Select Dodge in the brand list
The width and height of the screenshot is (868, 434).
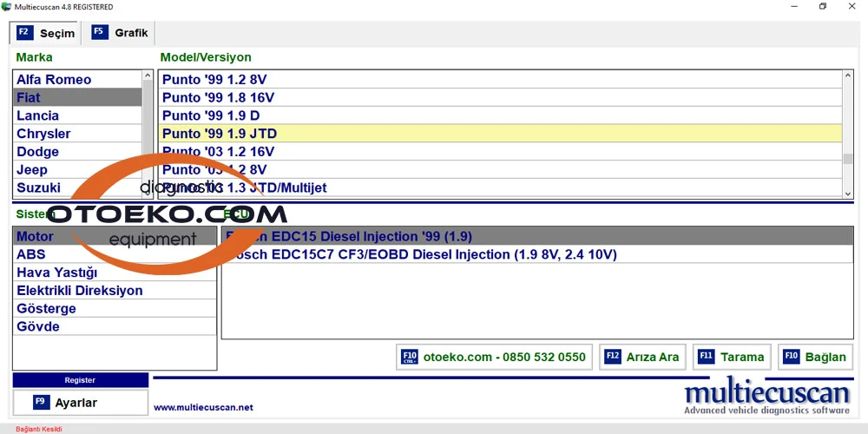pos(77,152)
